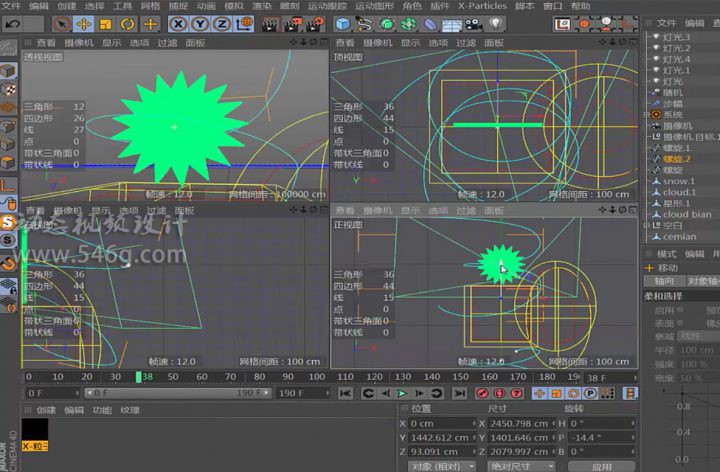This screenshot has height=472, width=720.
Task: Toggle position keying in timeline bar
Action: point(539,393)
